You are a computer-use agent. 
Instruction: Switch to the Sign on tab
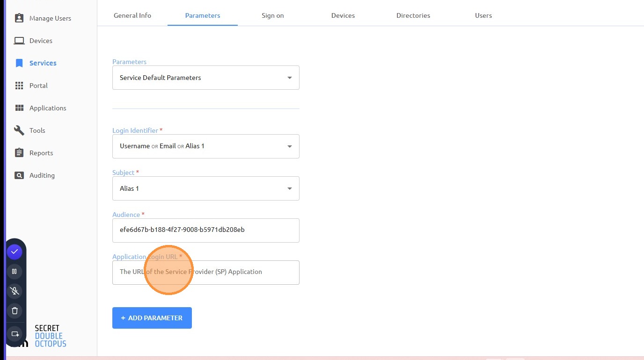click(x=273, y=15)
